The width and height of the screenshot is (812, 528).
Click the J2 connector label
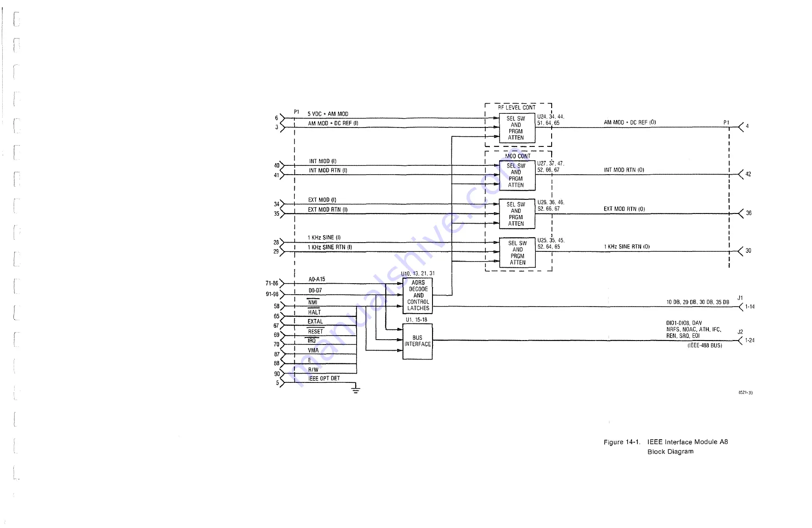click(740, 332)
